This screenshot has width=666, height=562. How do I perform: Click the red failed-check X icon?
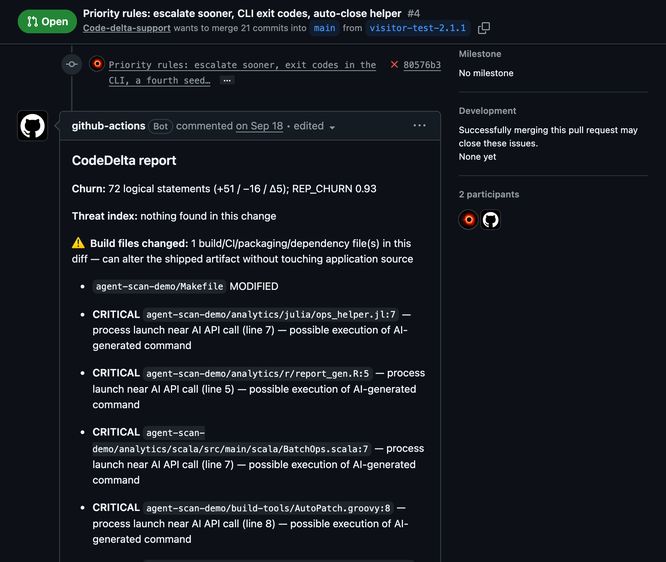[x=394, y=65]
